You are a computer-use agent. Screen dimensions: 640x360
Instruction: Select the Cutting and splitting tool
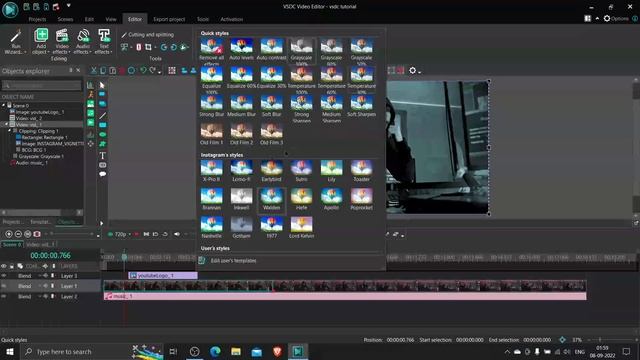(x=148, y=35)
